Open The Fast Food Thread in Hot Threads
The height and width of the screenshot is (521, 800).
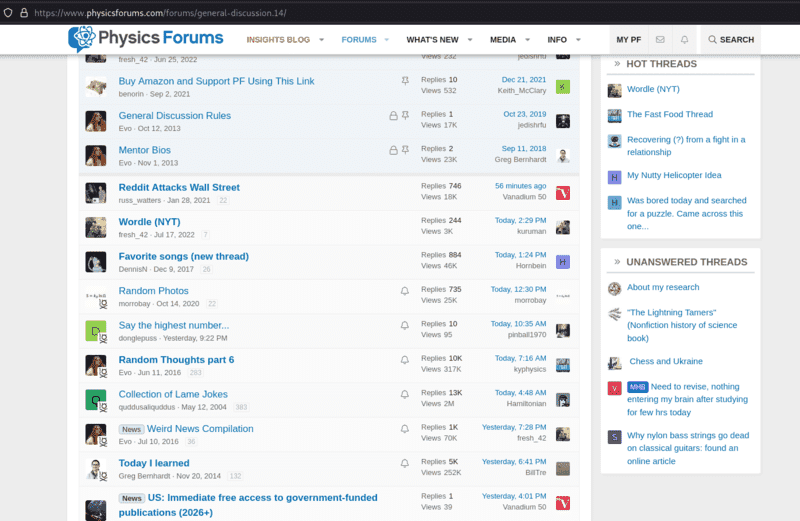tap(669, 115)
